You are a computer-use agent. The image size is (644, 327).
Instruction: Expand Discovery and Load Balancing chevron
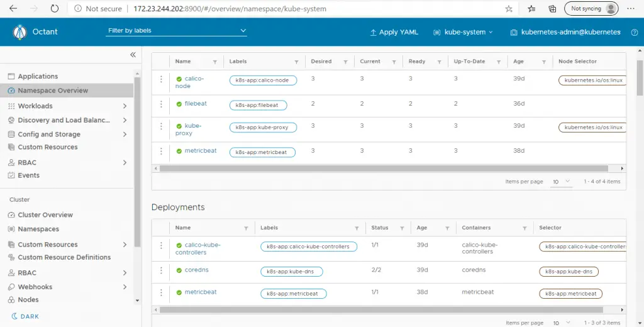pyautogui.click(x=125, y=120)
